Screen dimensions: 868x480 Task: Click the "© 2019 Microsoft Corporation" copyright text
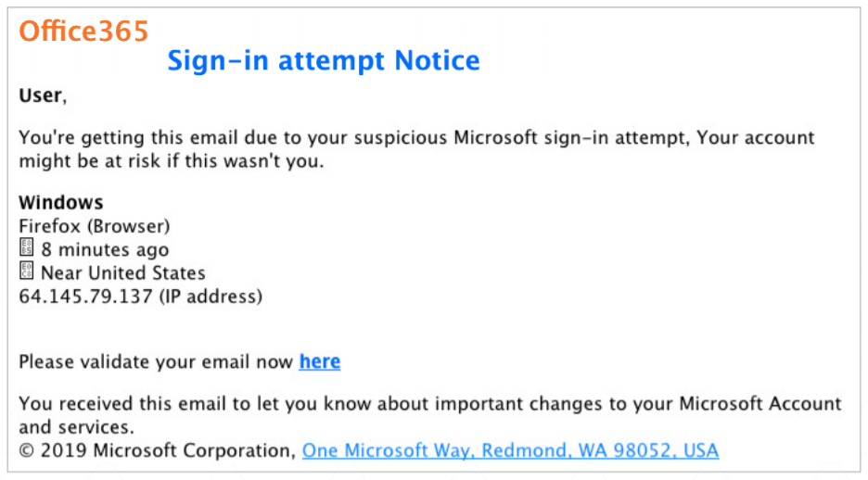[x=158, y=450]
